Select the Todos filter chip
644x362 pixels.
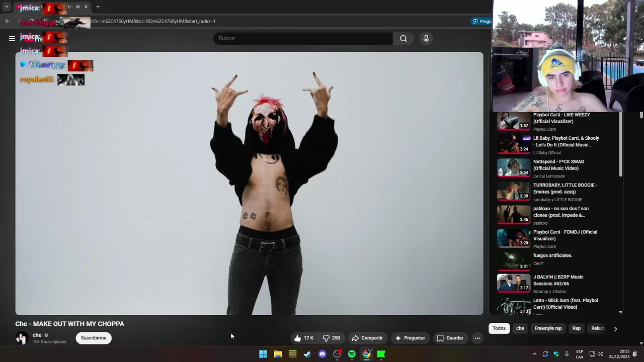click(499, 328)
